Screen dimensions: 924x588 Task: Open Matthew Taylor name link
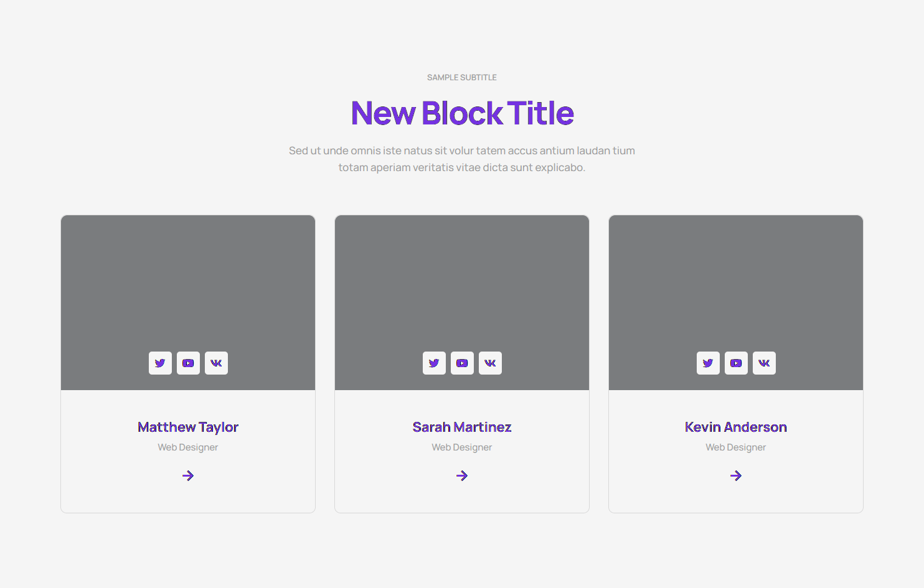[x=188, y=427]
